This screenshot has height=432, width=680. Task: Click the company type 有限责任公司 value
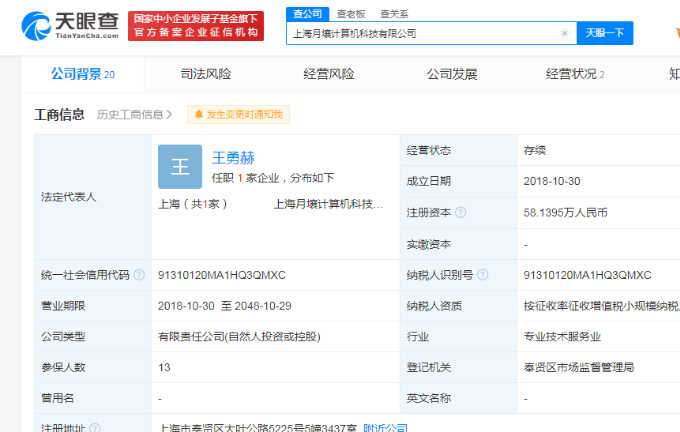tap(239, 337)
